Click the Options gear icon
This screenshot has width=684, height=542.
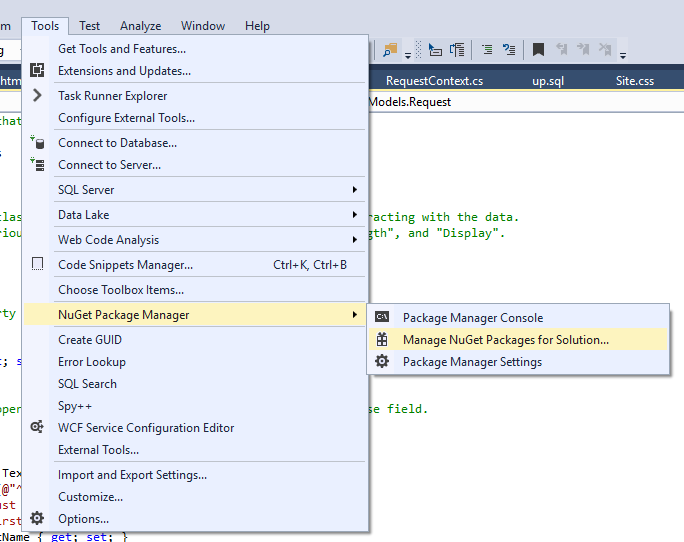point(37,518)
